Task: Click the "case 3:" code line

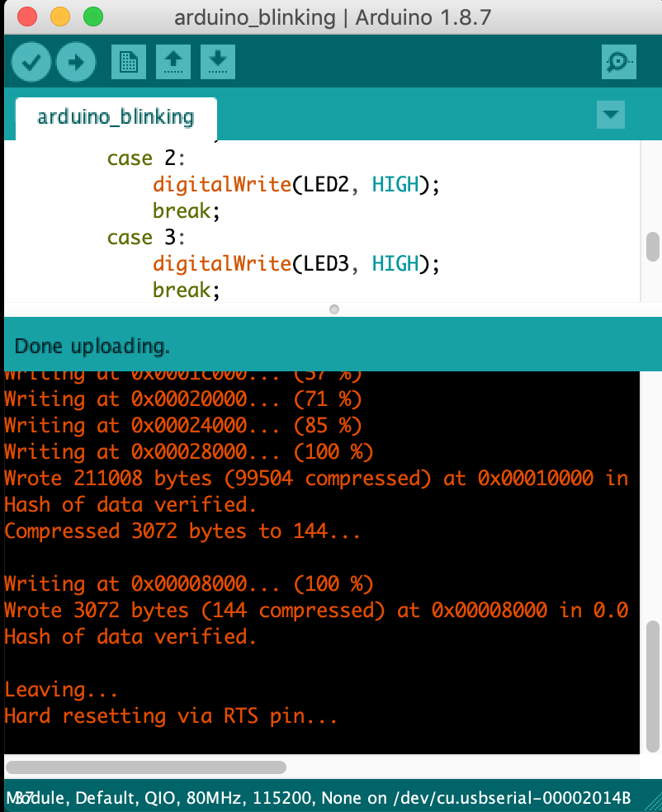Action: point(146,237)
